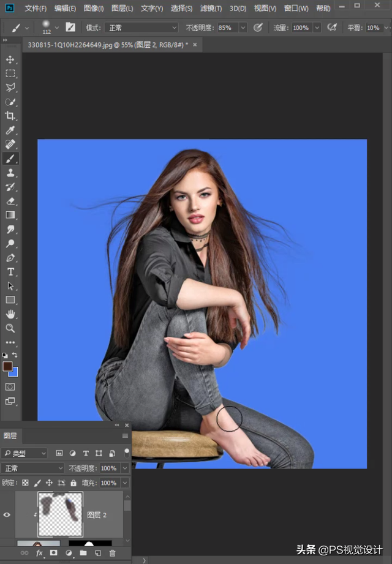
Task: Select the History Brush tool
Action: [x=10, y=187]
